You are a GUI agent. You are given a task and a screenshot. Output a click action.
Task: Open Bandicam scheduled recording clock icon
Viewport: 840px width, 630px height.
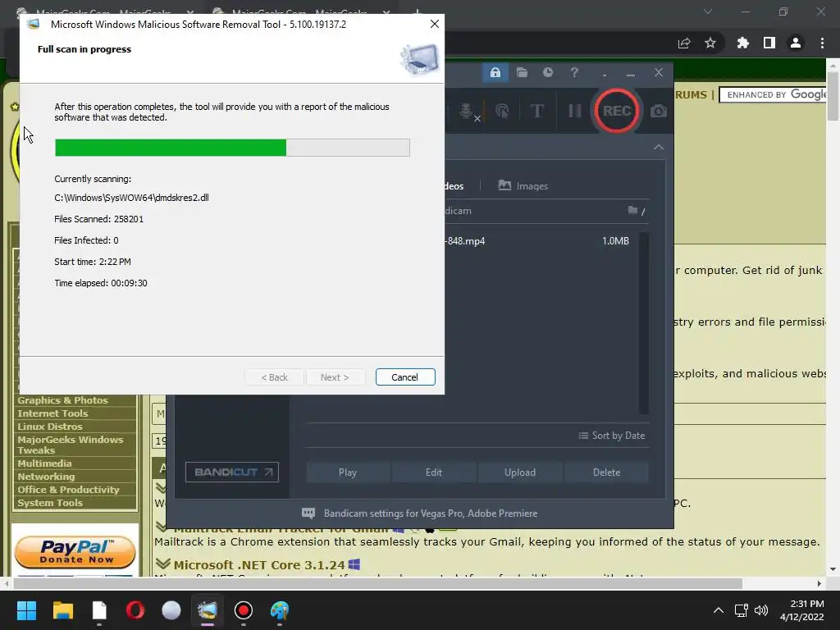(547, 72)
